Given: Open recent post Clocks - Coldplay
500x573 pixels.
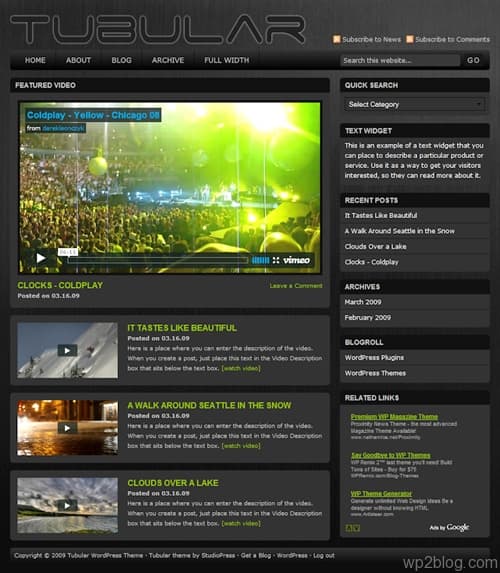Looking at the screenshot, I should (x=371, y=262).
